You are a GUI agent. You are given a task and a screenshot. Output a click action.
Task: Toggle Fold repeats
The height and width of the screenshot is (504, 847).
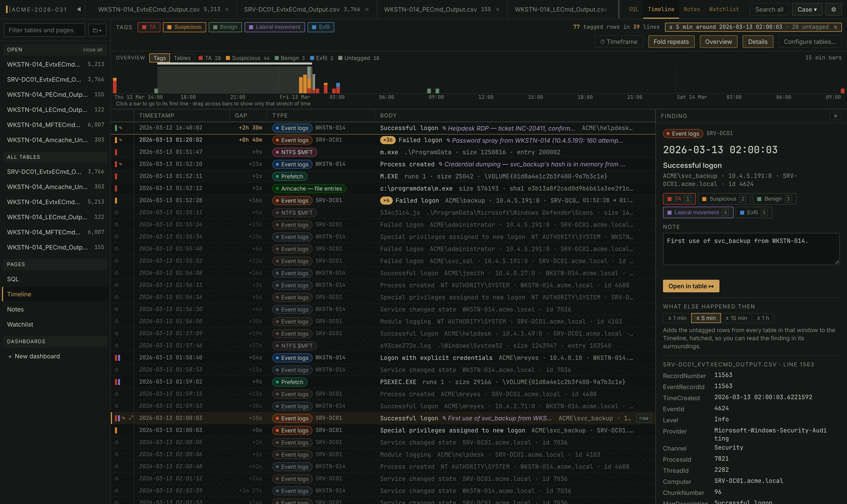coord(671,42)
